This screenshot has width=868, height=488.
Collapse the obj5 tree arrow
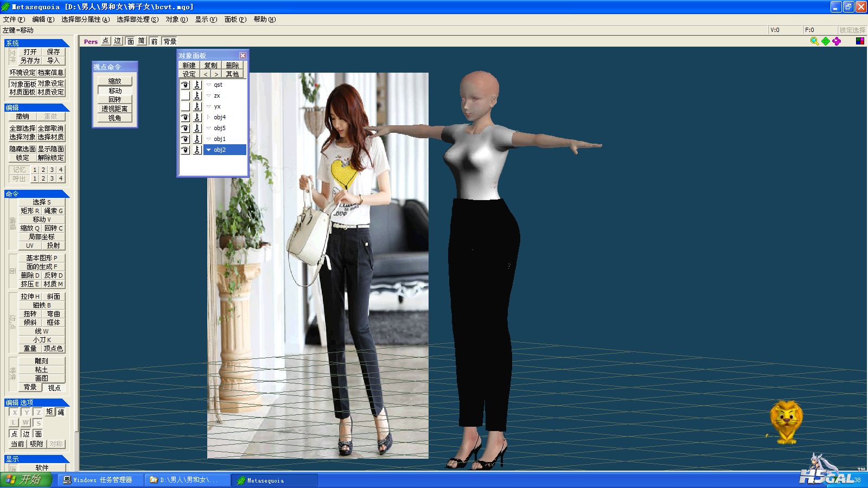point(208,128)
